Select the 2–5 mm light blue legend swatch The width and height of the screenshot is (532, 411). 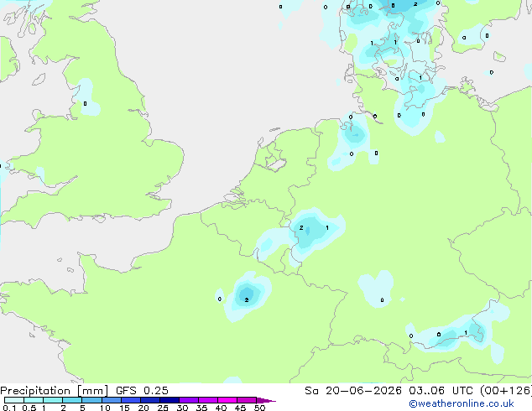72,400
